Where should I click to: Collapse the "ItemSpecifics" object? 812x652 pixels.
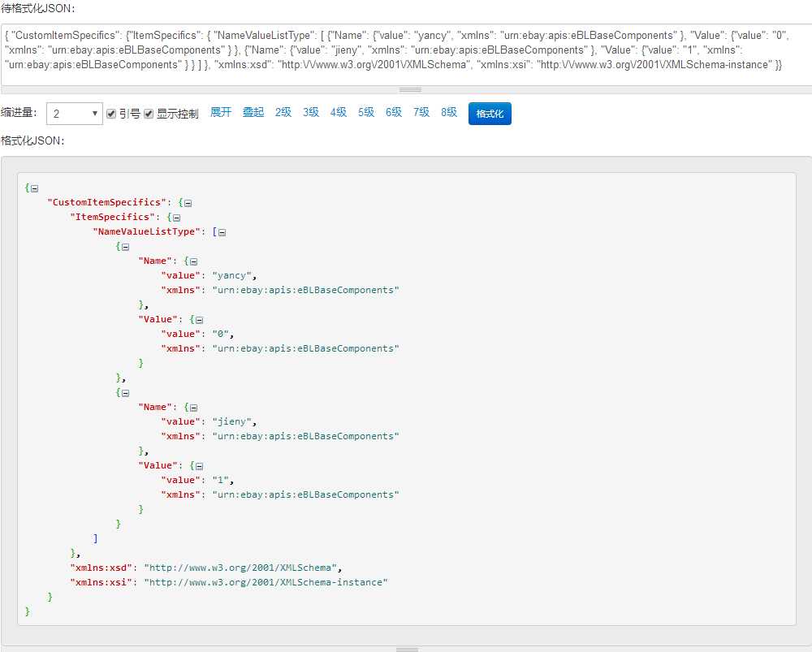[176, 218]
